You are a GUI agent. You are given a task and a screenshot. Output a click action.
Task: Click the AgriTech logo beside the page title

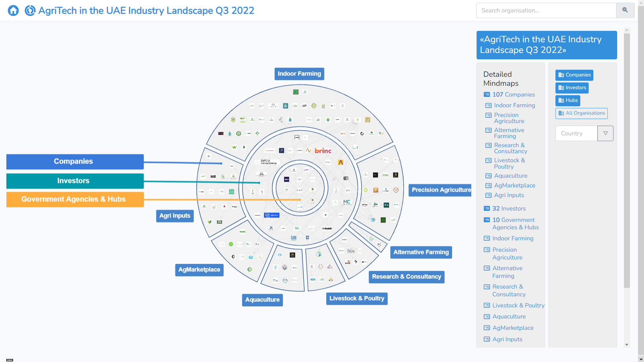[30, 11]
